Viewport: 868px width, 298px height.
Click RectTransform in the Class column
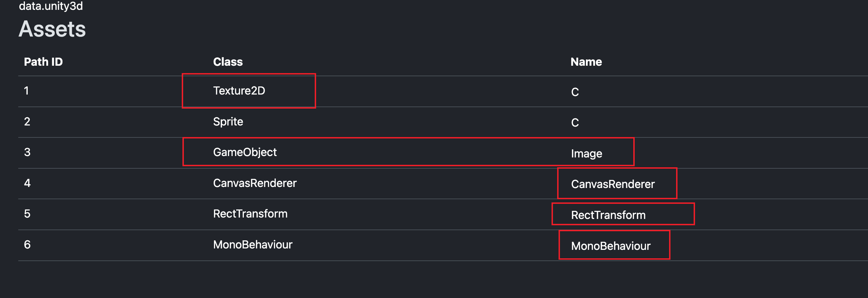point(250,214)
